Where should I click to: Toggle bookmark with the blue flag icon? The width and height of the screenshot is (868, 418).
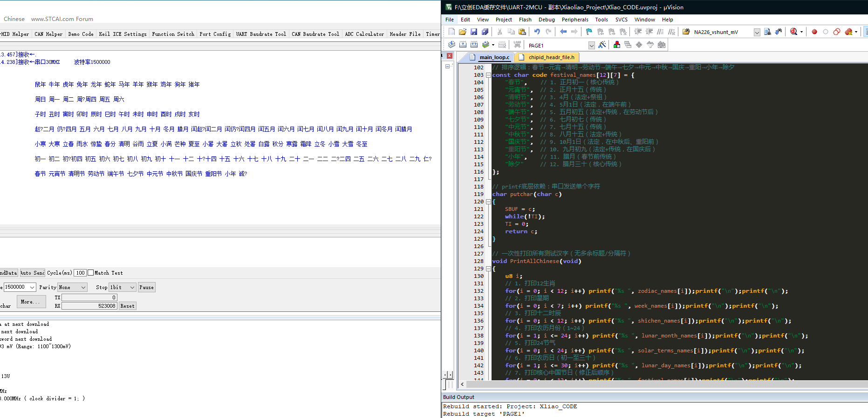coord(589,32)
